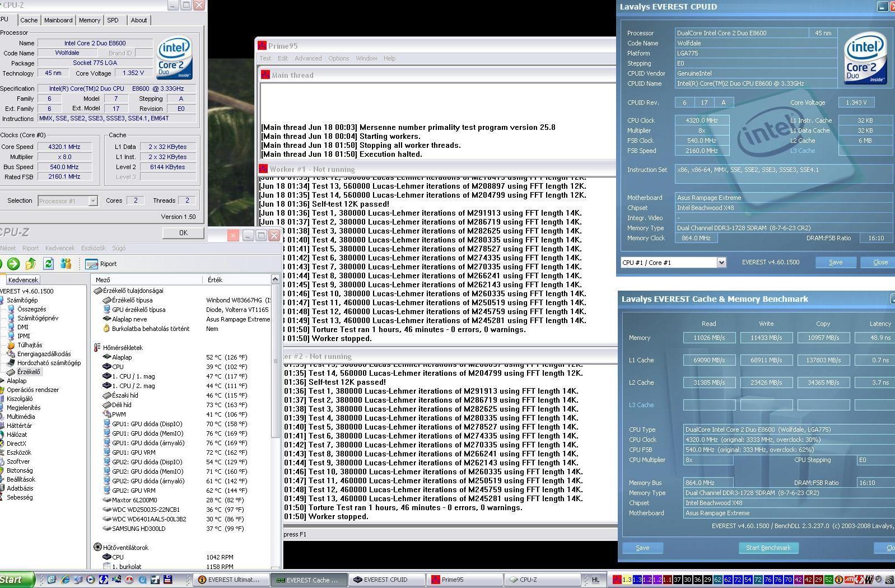This screenshot has height=588, width=895.
Task: Click the Internet Explorer quick launch icon
Action: 65,580
